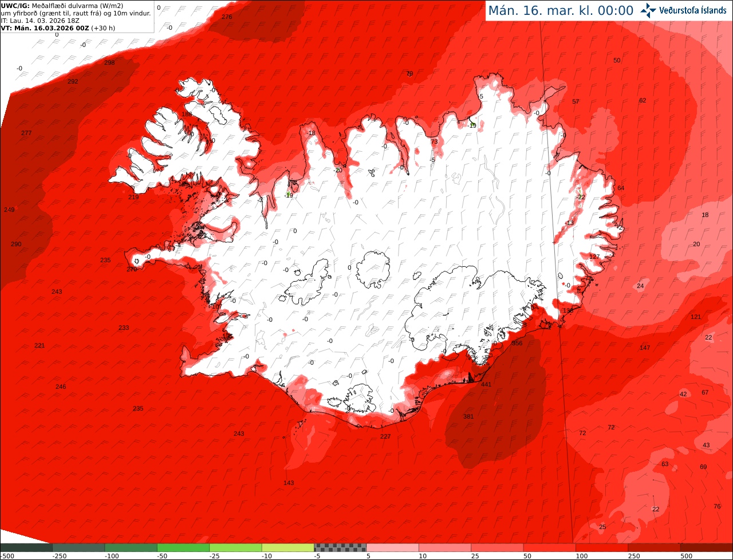This screenshot has width=733, height=560.
Task: Click the map value 356 near the southeast coast
Action: point(517,343)
